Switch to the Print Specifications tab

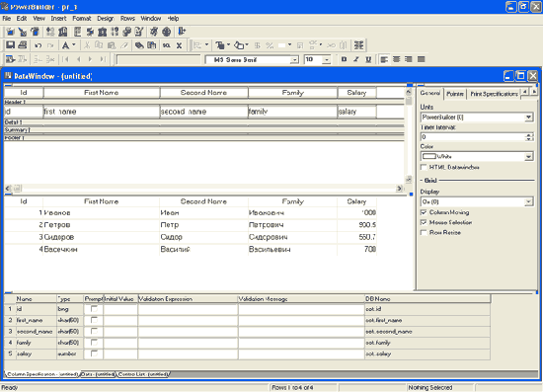494,94
